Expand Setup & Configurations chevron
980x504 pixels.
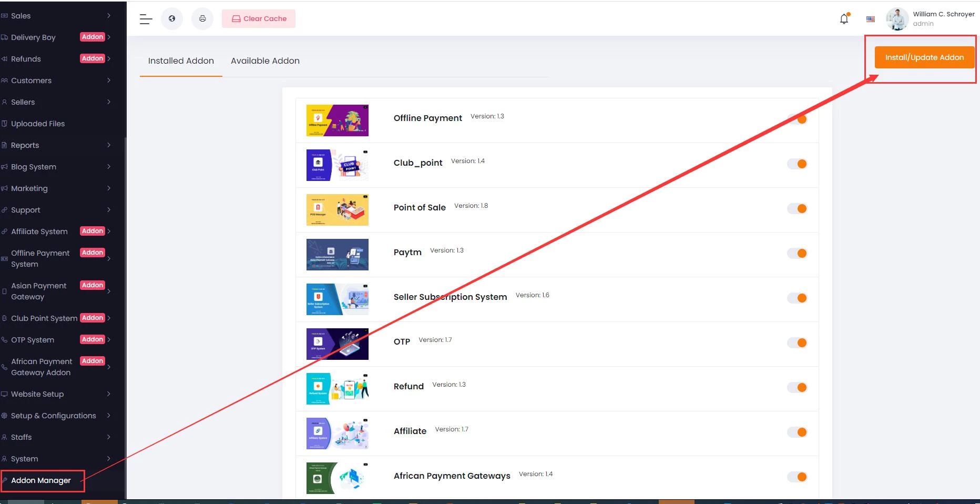pos(109,416)
